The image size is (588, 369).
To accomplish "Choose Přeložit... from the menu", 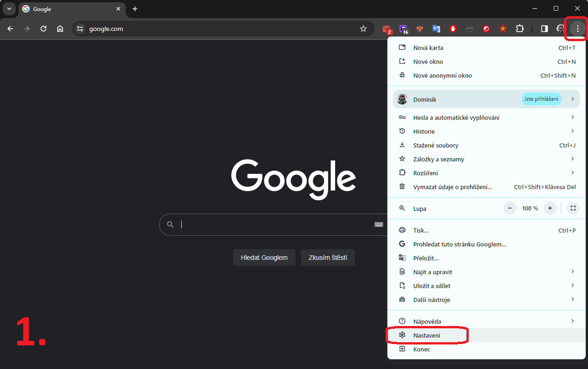I will coord(485,258).
